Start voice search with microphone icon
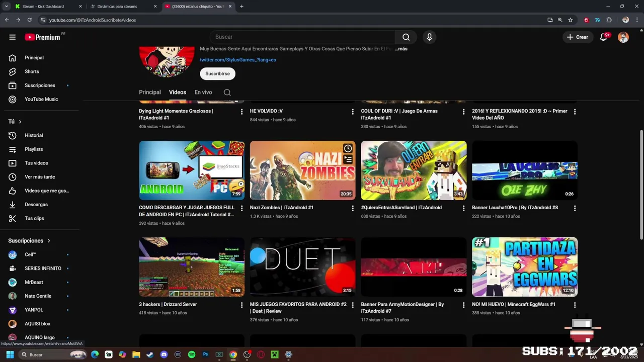Screen dimensions: 644x362 coord(429,37)
